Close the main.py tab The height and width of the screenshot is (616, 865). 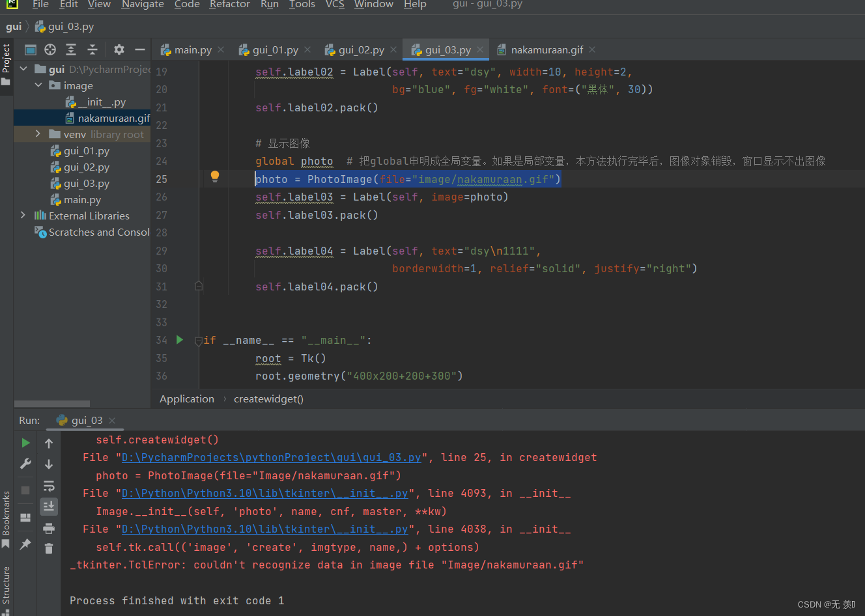(x=221, y=49)
